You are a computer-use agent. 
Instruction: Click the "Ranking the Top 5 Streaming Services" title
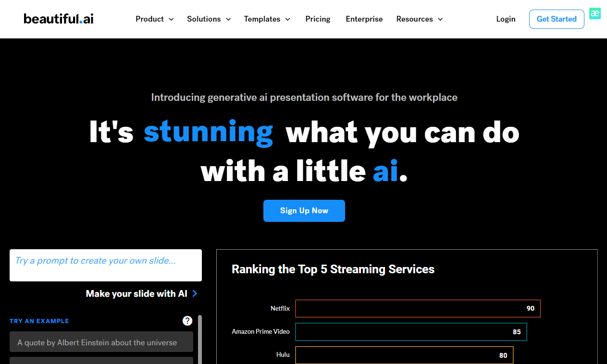point(333,269)
